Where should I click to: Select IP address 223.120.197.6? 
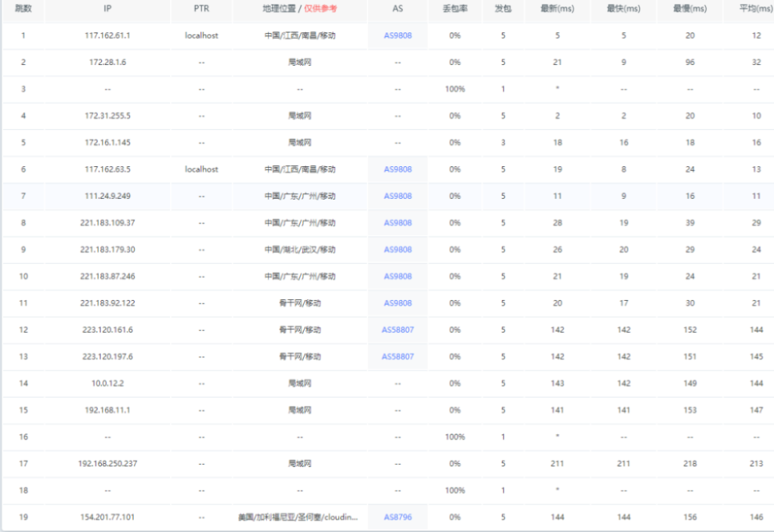(107, 357)
